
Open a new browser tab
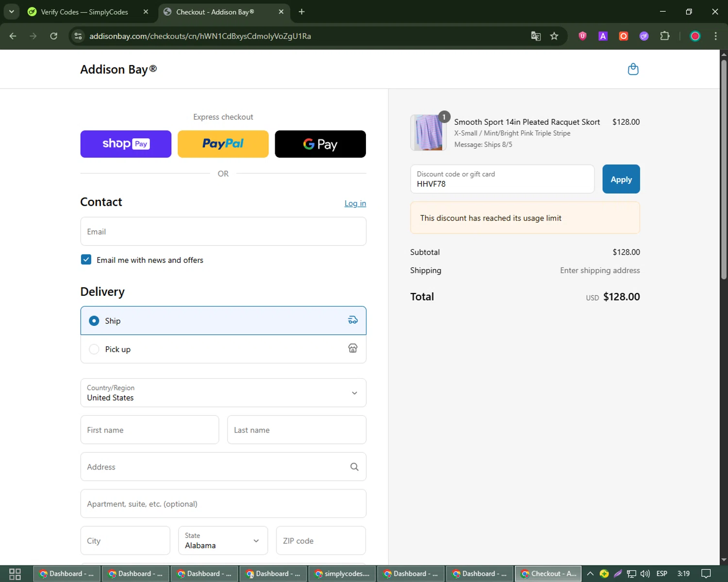[x=301, y=12]
